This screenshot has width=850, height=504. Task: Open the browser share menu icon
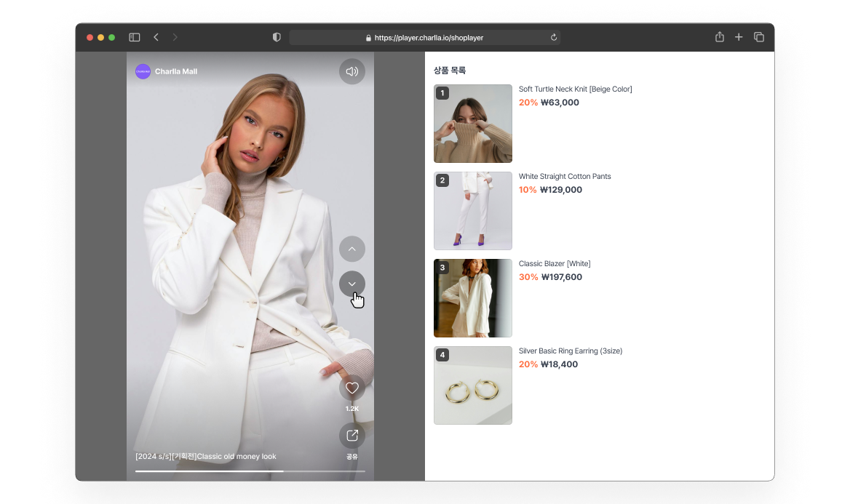point(720,37)
